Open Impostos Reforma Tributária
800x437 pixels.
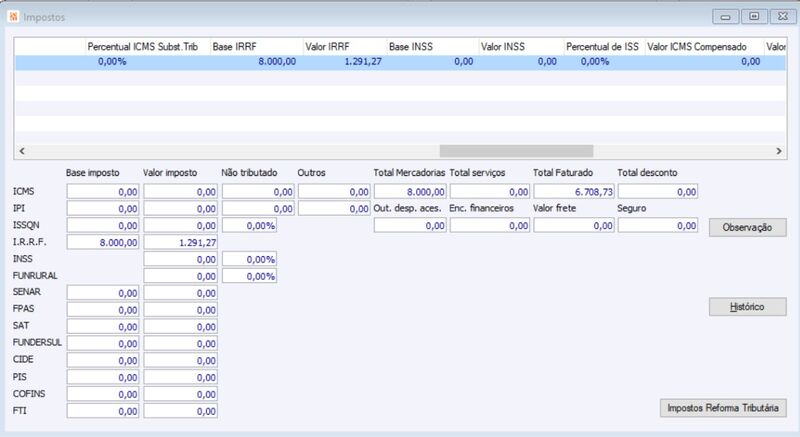pyautogui.click(x=723, y=408)
